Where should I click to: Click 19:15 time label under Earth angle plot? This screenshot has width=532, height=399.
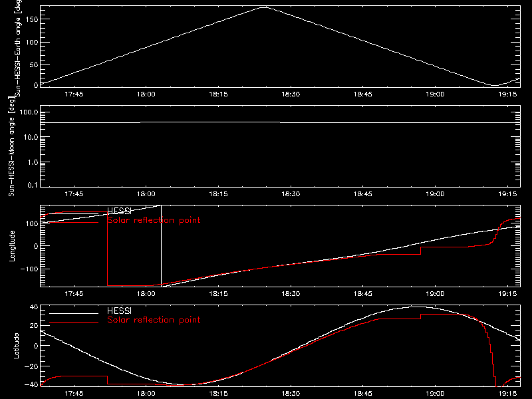pos(507,94)
